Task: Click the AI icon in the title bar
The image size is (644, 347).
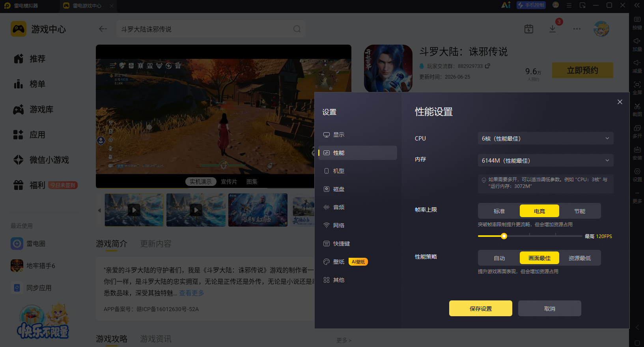Action: [x=506, y=5]
